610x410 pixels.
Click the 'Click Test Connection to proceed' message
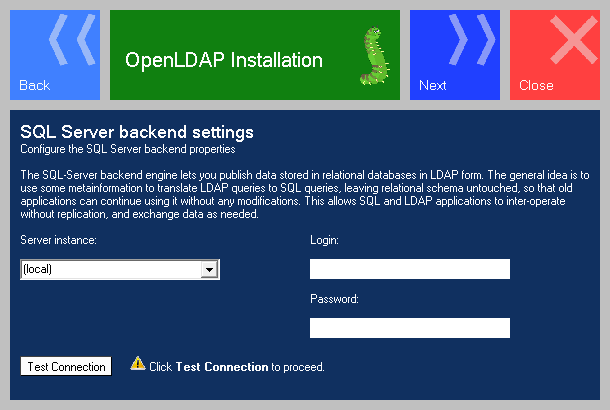click(x=237, y=367)
